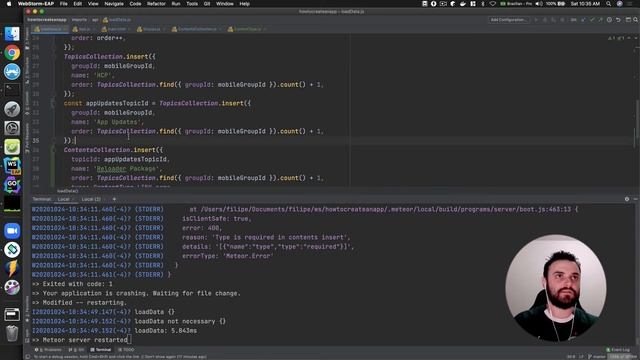Collapse the code block at line 36
This screenshot has width=640, height=360.
[52, 150]
